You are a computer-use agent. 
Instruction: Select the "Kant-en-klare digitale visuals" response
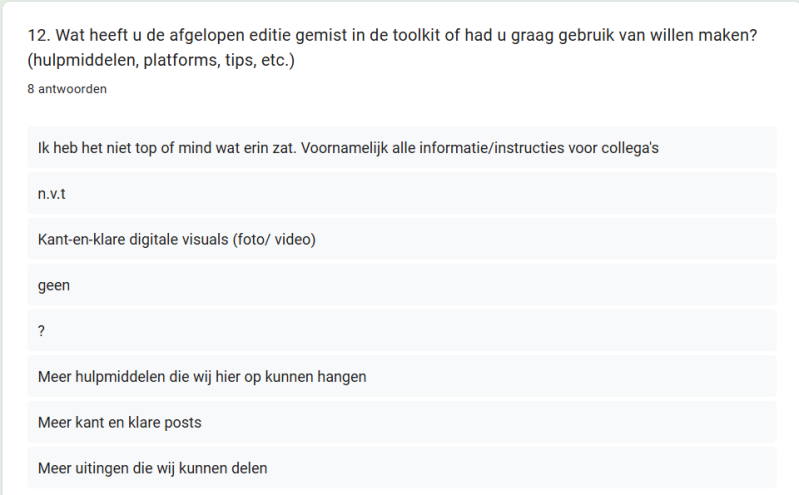click(177, 240)
